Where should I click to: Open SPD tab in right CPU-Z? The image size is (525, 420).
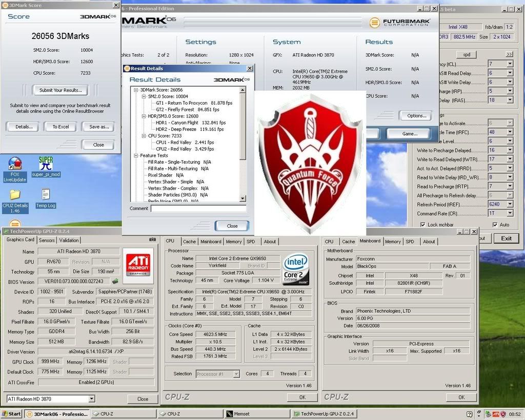click(x=410, y=242)
